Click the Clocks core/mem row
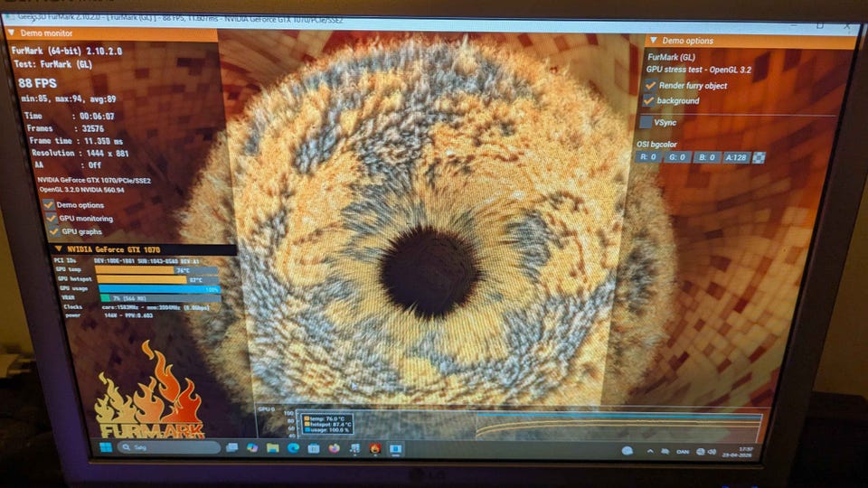Image resolution: width=868 pixels, height=488 pixels. pos(136,307)
